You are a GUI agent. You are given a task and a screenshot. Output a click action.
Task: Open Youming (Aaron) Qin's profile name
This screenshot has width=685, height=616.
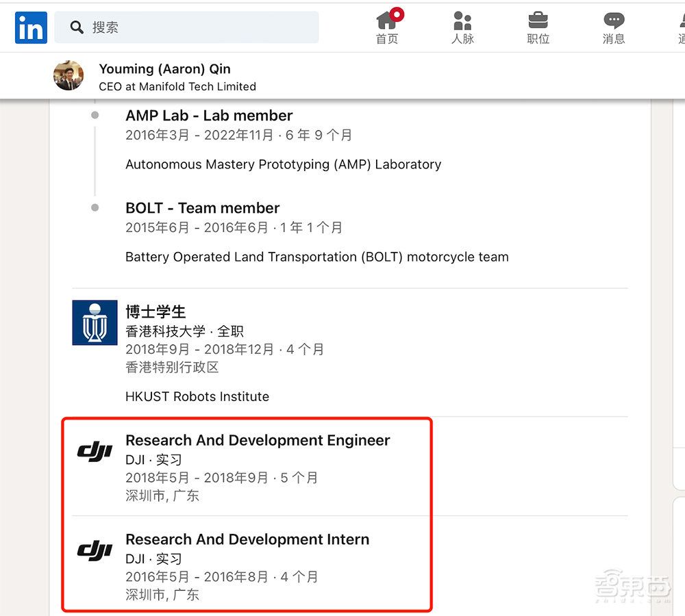[164, 68]
